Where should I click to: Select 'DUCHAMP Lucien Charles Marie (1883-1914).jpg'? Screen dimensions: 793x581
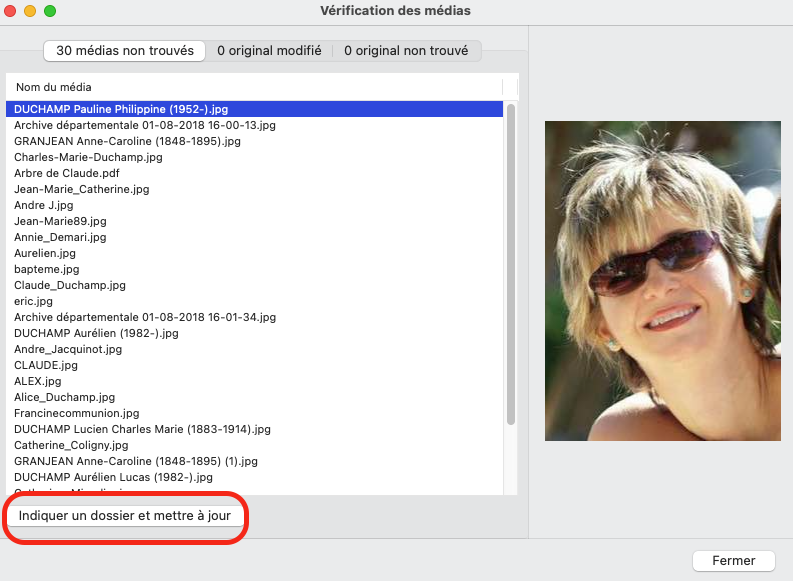(x=142, y=429)
